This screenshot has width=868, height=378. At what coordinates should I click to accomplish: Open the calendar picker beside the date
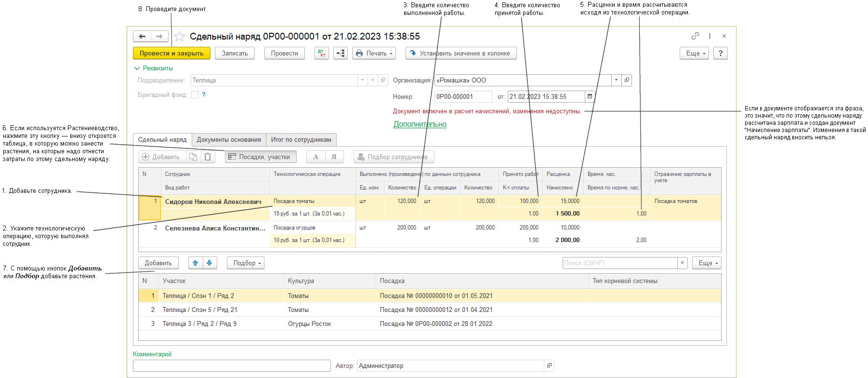click(x=590, y=96)
